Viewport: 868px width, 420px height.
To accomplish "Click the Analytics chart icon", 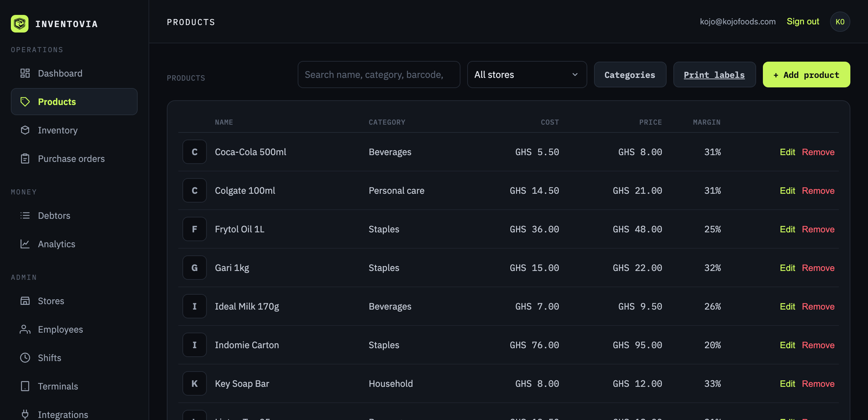I will 25,244.
